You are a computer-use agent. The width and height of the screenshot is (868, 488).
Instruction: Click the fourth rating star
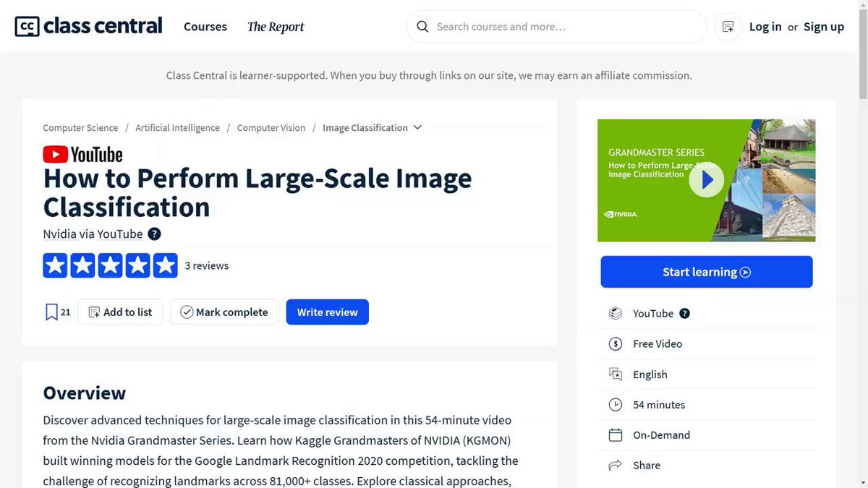click(137, 265)
